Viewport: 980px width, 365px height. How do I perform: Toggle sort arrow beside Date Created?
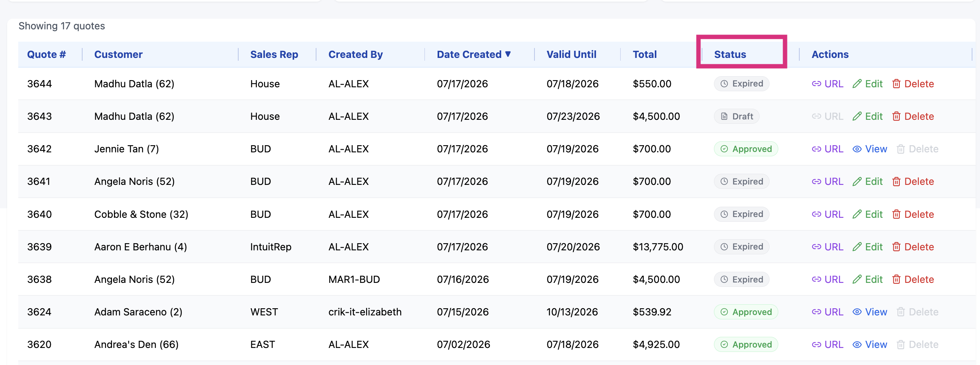pos(508,54)
